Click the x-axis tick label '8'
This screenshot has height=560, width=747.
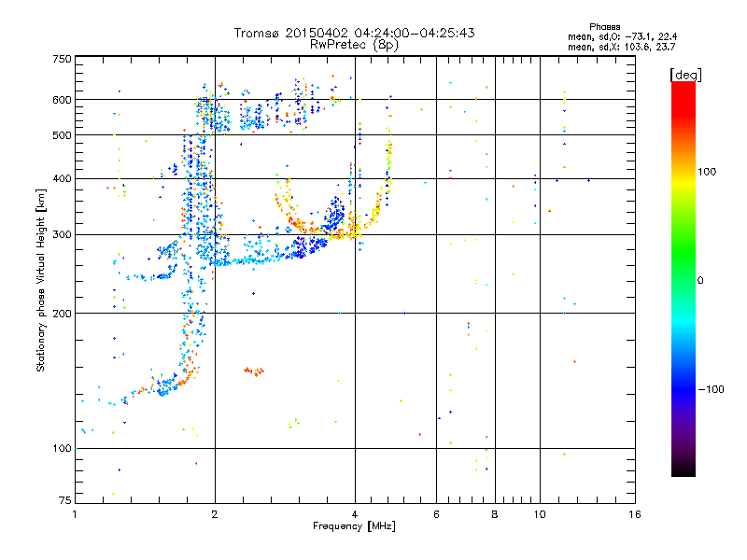(495, 514)
